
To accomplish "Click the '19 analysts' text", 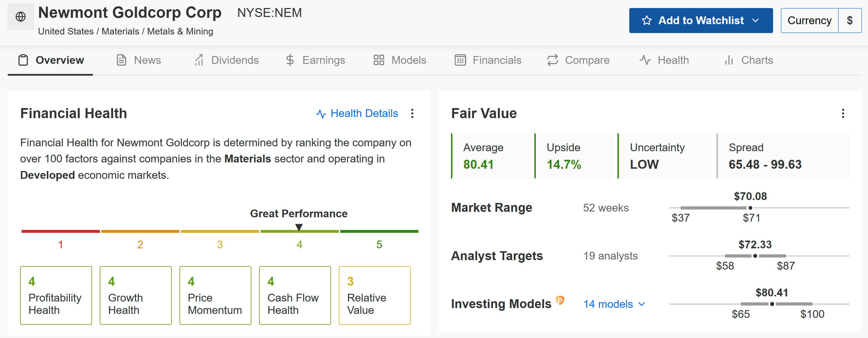I will click(x=611, y=256).
